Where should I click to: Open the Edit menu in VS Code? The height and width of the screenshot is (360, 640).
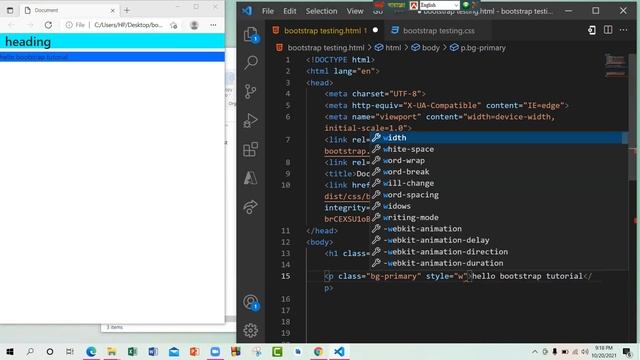(289, 11)
